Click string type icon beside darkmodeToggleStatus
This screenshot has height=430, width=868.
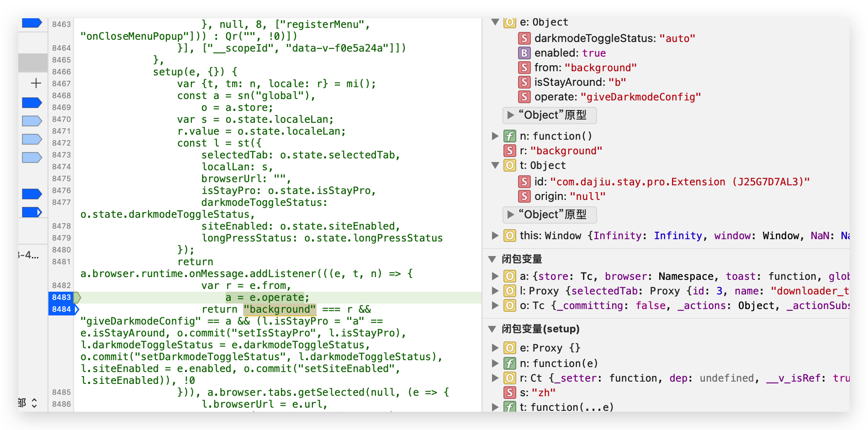[524, 38]
